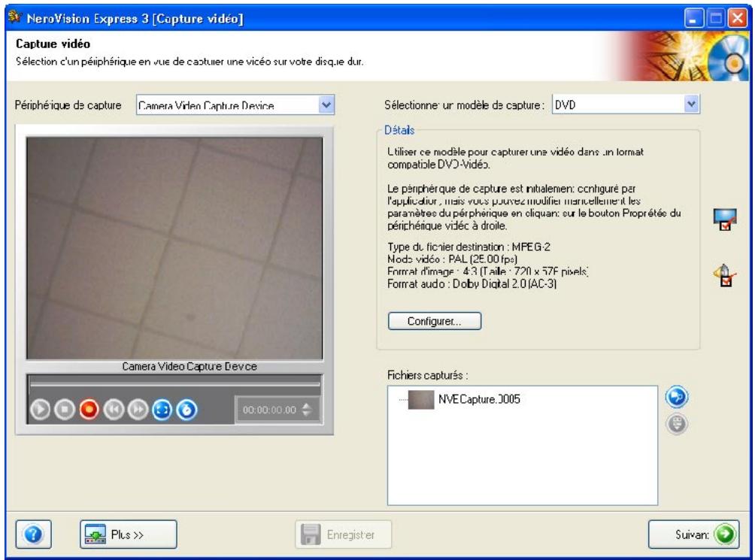Click the Configurer... button
This screenshot has height=560, width=755.
pos(435,321)
